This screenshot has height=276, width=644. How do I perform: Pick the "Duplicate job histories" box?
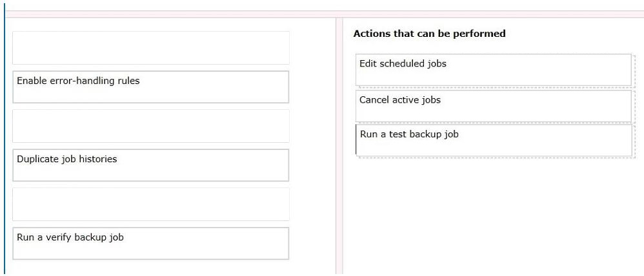click(x=151, y=165)
